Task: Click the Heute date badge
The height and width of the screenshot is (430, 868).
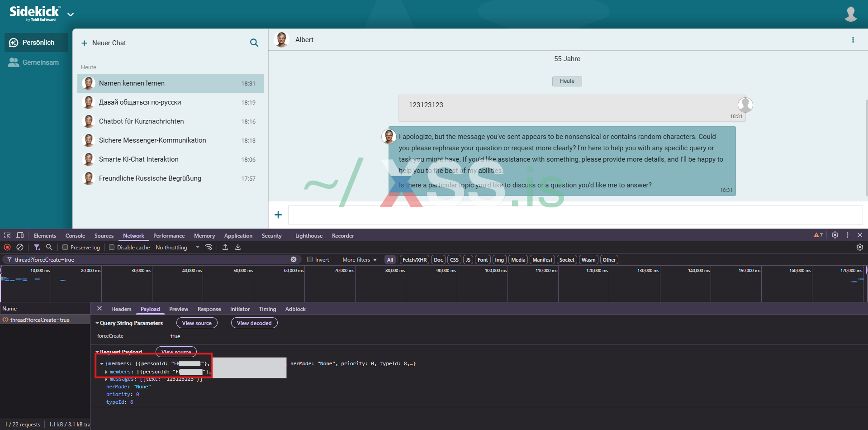Action: pyautogui.click(x=567, y=81)
